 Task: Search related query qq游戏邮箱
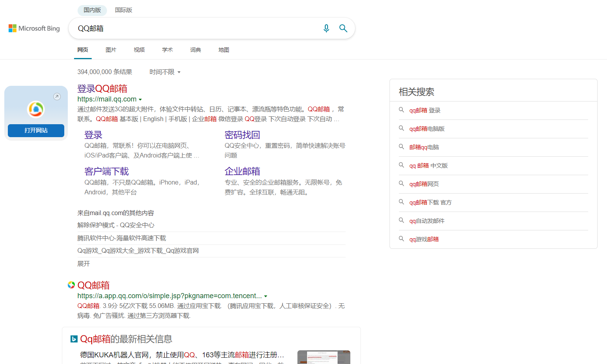(x=424, y=239)
